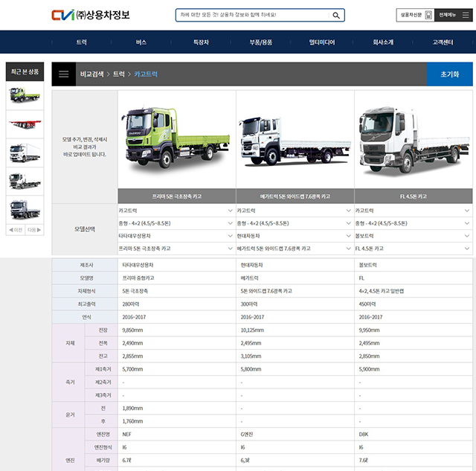Image resolution: width=476 pixels, height=471 pixels.
Task: Open the 트럭 navigation menu
Action: coord(82,42)
